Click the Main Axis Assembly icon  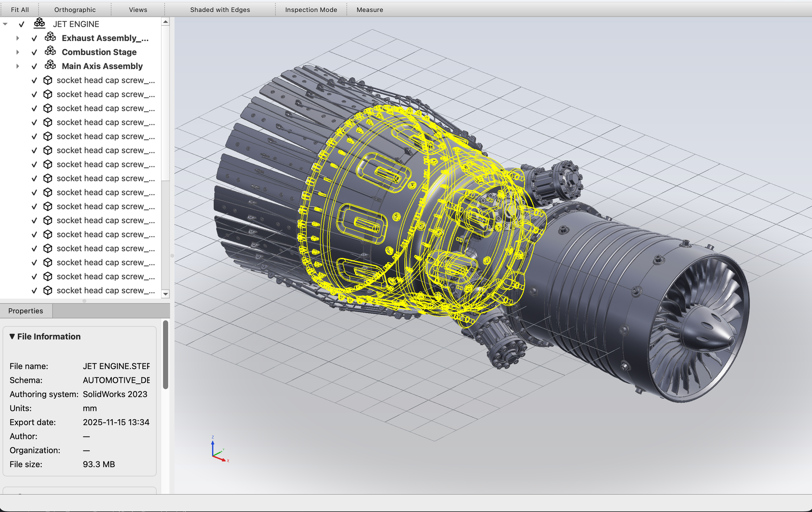pyautogui.click(x=51, y=65)
